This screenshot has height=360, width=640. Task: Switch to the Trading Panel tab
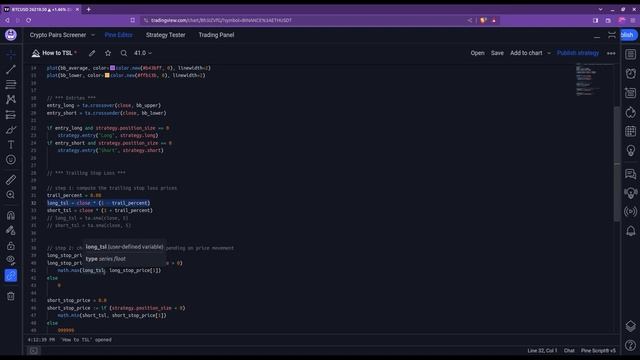tap(216, 35)
